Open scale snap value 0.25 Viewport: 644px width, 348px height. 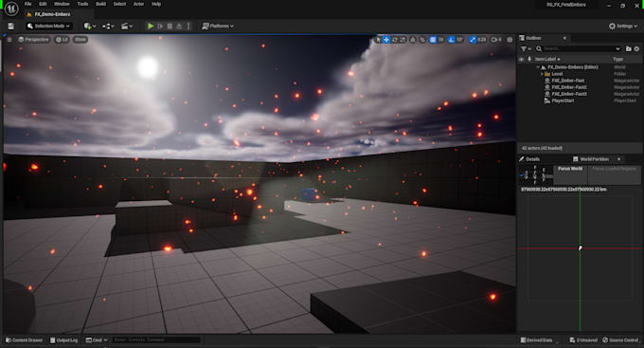pos(482,40)
